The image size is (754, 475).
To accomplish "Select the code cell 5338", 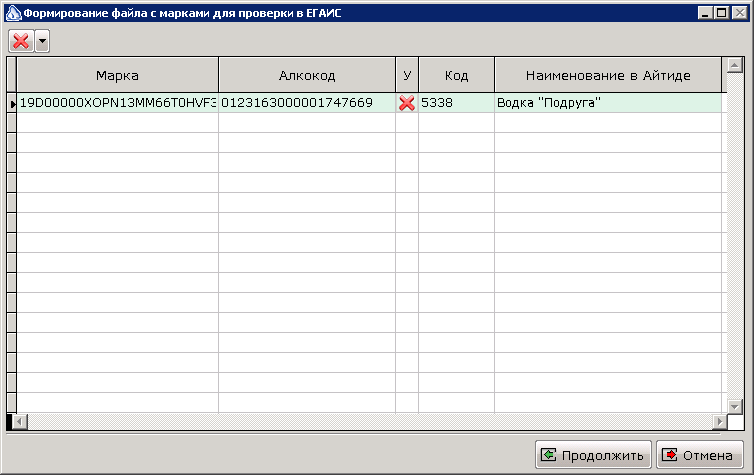I will pos(456,102).
